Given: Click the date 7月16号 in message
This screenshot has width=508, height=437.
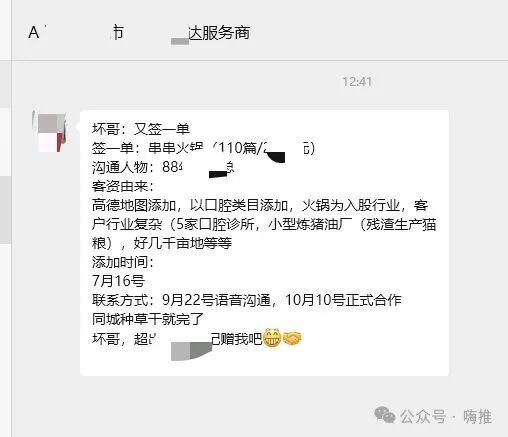Looking at the screenshot, I should pyautogui.click(x=118, y=281).
